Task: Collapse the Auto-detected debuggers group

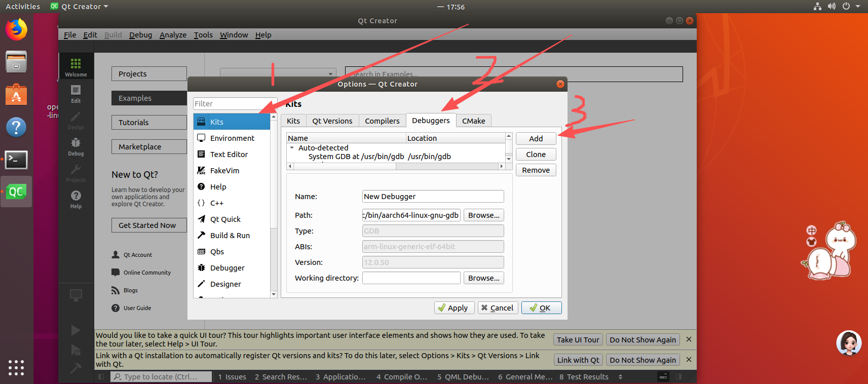Action: coord(292,148)
